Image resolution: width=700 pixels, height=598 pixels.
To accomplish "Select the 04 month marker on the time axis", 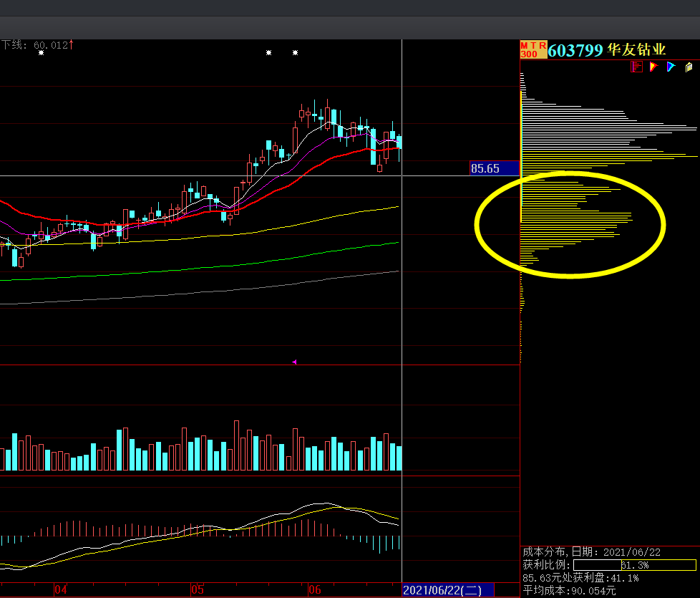I will (61, 590).
